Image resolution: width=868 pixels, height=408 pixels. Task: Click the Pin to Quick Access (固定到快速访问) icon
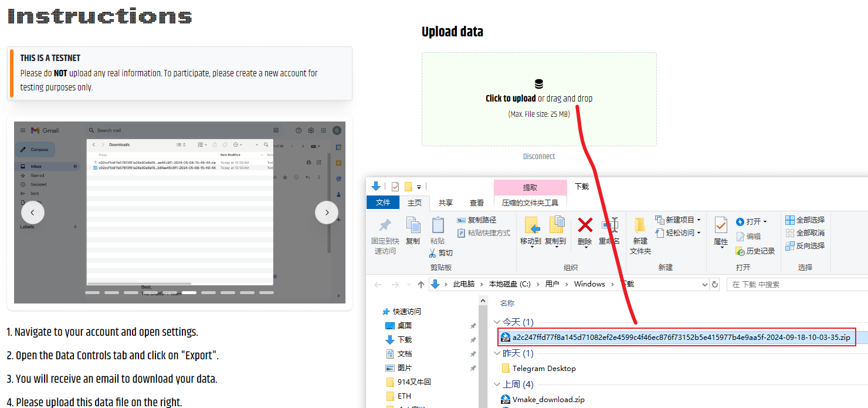[385, 225]
